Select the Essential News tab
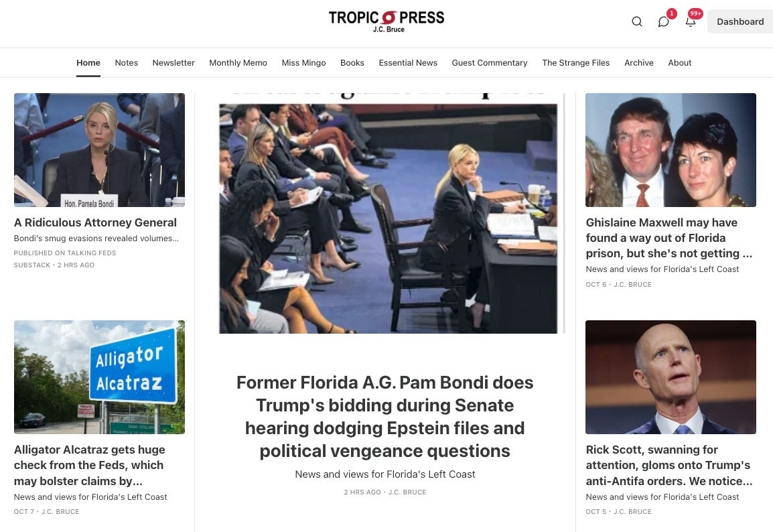The height and width of the screenshot is (532, 773). point(408,62)
